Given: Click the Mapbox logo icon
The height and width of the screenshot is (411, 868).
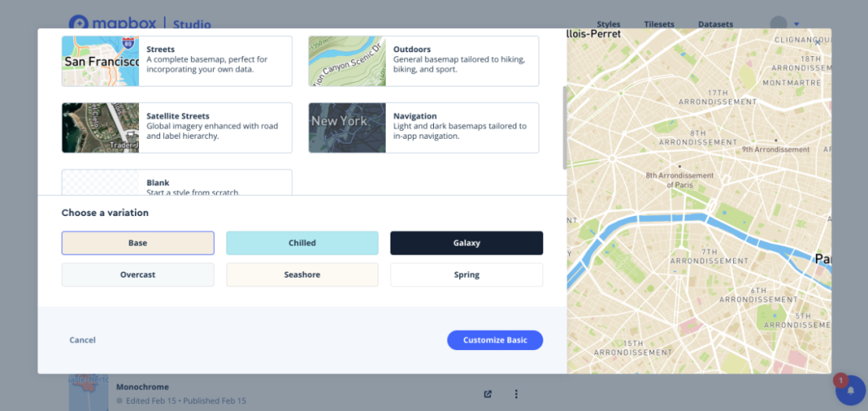Looking at the screenshot, I should (x=77, y=23).
